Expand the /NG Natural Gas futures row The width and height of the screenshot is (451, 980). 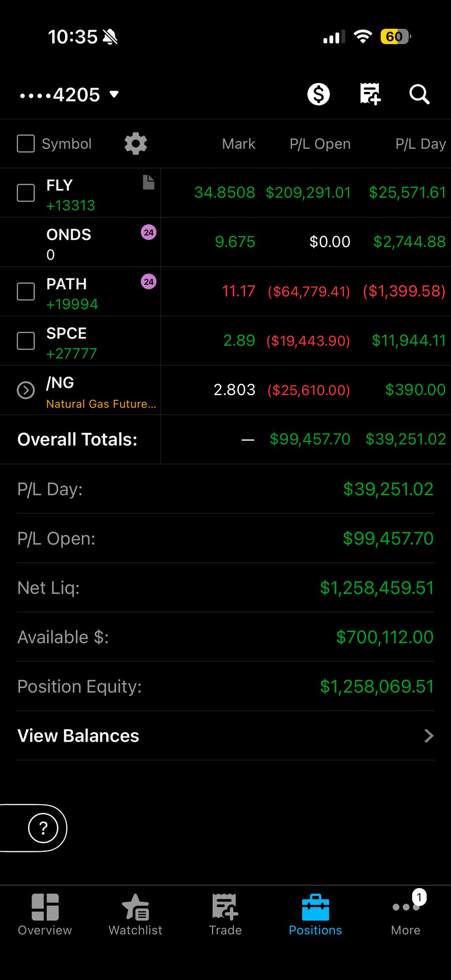[26, 390]
